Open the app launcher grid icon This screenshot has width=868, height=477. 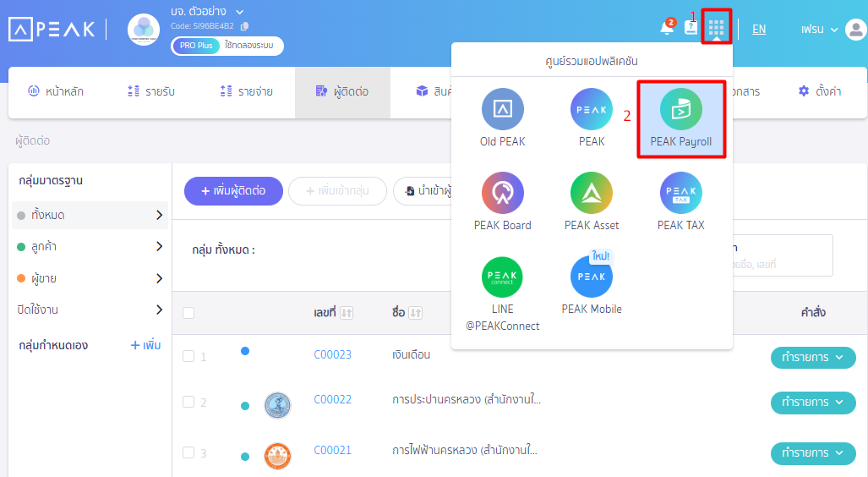tap(716, 29)
